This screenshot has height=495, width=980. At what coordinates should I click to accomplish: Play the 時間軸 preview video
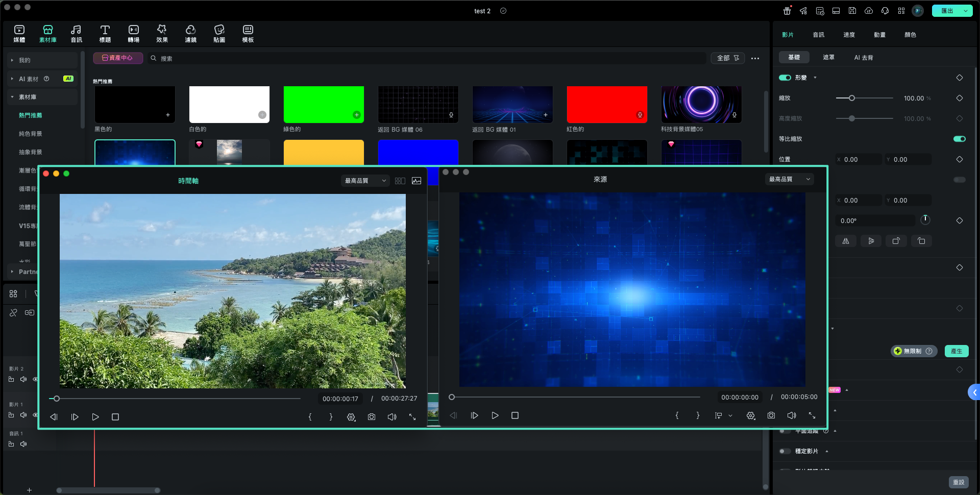tap(95, 417)
